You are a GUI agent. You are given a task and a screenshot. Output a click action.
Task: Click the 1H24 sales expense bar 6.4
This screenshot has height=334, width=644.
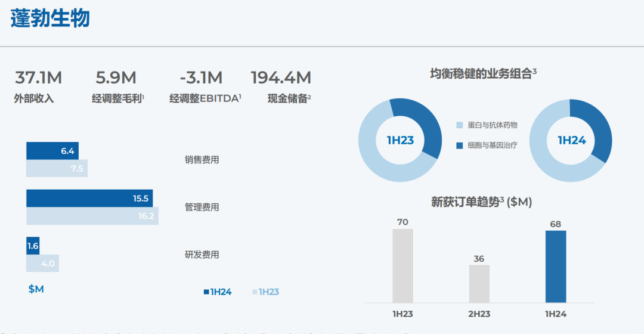tap(52, 151)
